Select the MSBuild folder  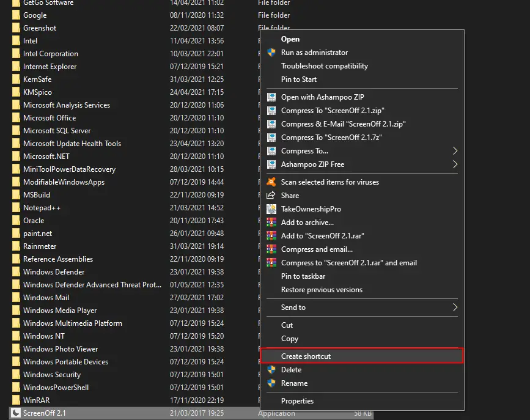point(37,195)
